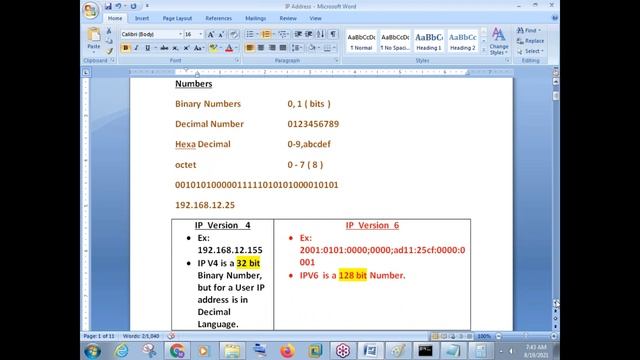Open Internet Explorer from taskbar
Screen dimensions: 640x360
pyautogui.click(x=121, y=350)
